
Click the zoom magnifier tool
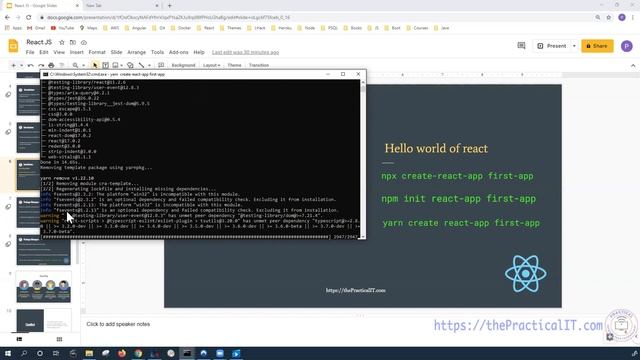(76, 65)
